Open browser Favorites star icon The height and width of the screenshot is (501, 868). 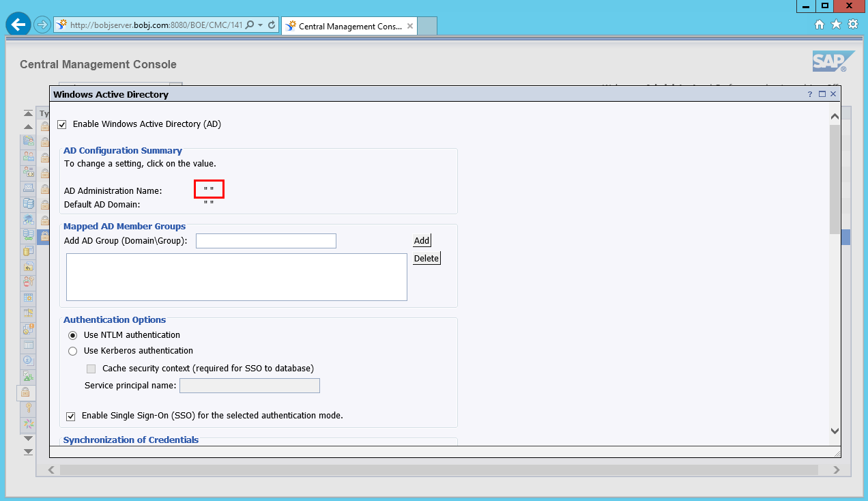(836, 25)
